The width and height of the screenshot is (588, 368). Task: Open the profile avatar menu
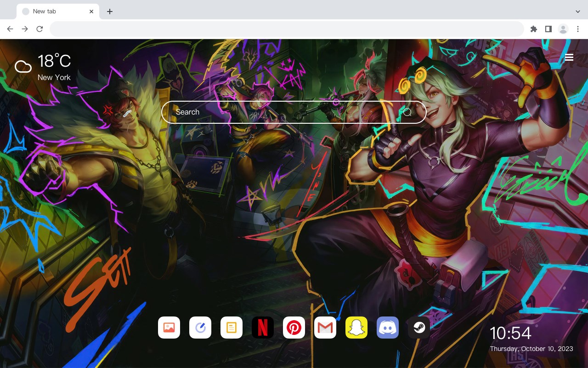pyautogui.click(x=563, y=29)
